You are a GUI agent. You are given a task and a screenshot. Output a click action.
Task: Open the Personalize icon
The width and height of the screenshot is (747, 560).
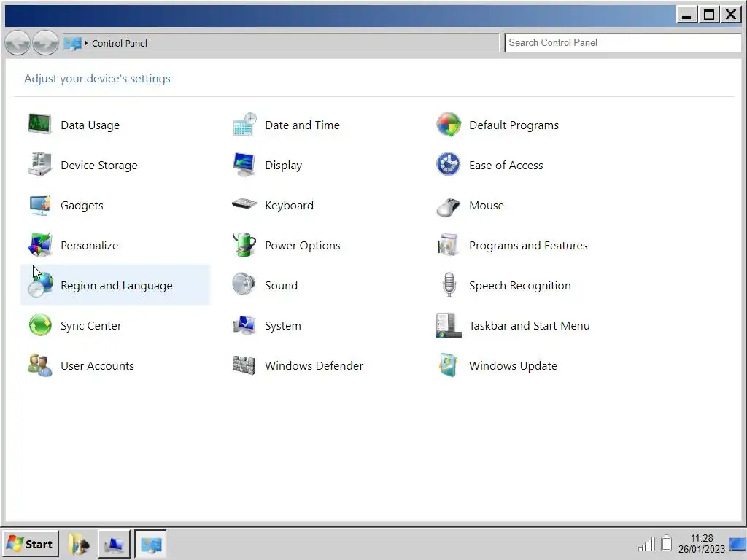coord(39,245)
